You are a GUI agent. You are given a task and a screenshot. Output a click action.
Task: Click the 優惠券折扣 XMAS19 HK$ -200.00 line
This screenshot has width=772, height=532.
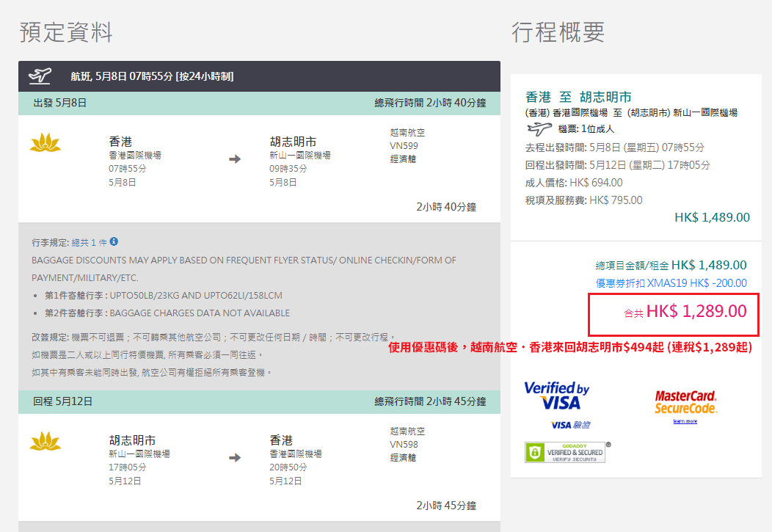point(671,283)
